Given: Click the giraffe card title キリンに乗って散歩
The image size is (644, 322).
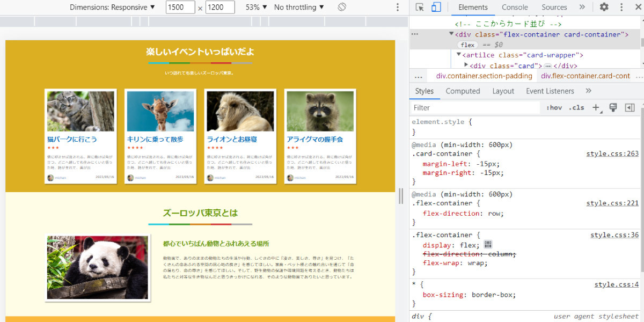Looking at the screenshot, I should 155,139.
